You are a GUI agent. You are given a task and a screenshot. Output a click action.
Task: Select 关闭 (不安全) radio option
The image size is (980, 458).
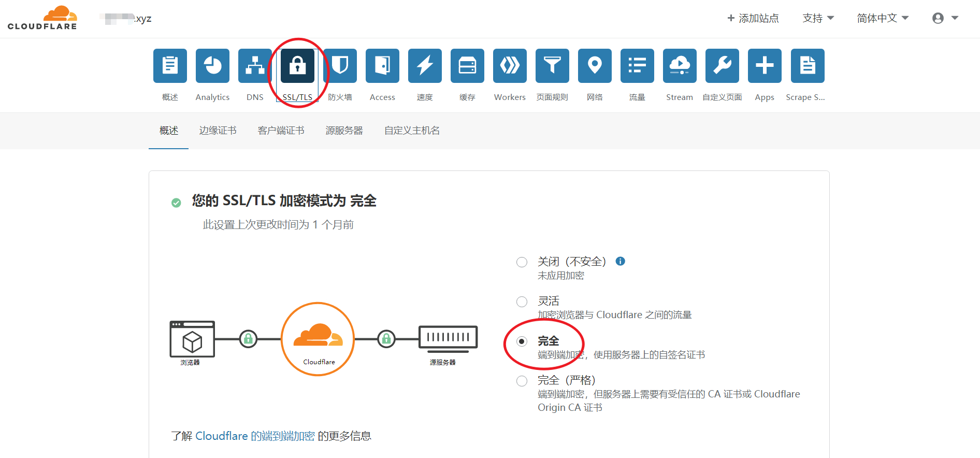pyautogui.click(x=522, y=262)
